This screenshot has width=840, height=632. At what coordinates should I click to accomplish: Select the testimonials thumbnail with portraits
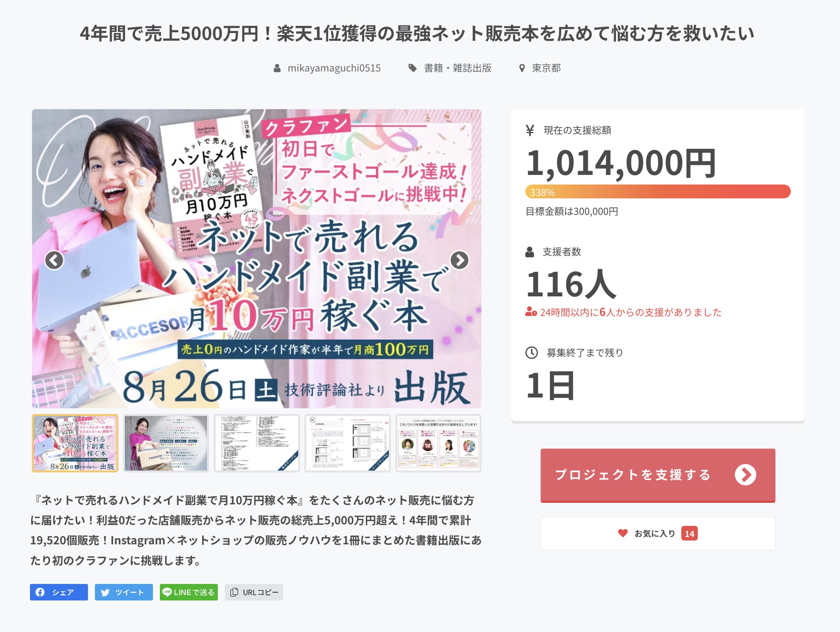[438, 443]
